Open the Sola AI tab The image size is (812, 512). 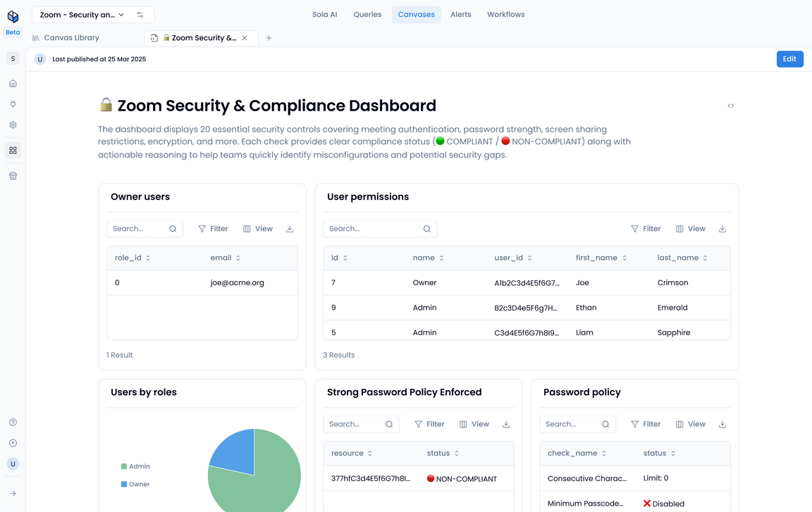coord(325,15)
